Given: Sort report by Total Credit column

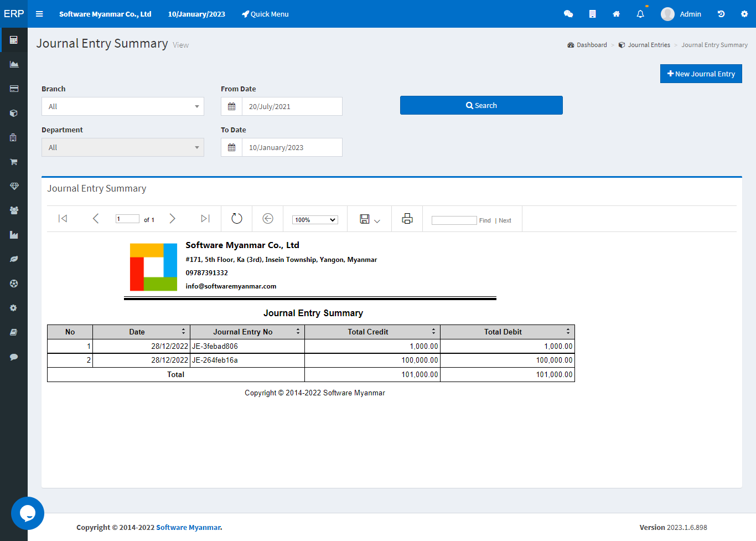Looking at the screenshot, I should pyautogui.click(x=433, y=332).
